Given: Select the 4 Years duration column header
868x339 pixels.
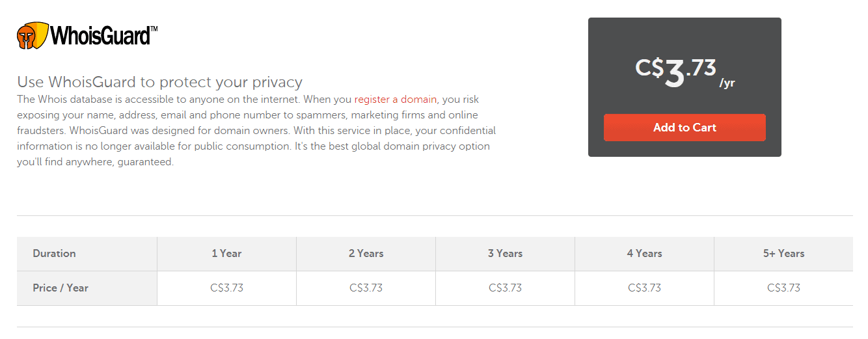Looking at the screenshot, I should point(644,254).
